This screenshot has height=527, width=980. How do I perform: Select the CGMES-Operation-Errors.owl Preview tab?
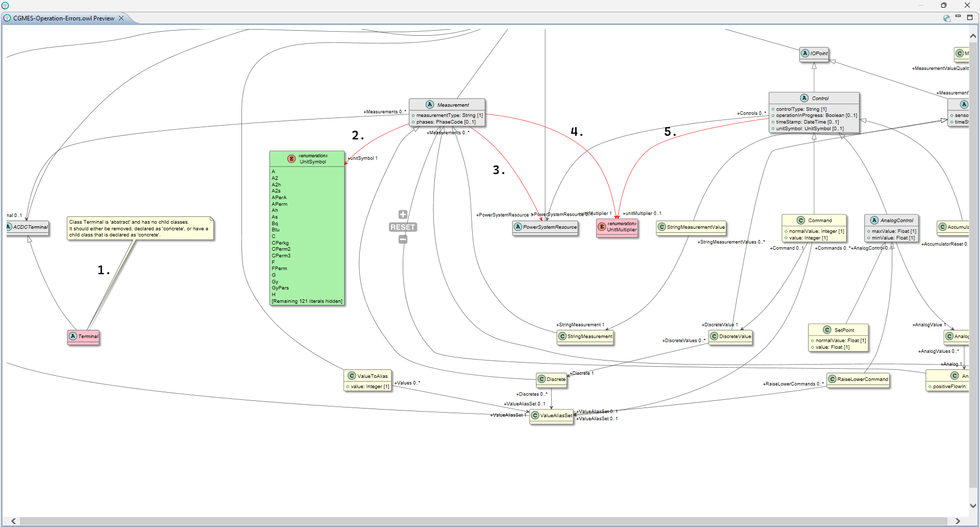point(64,18)
